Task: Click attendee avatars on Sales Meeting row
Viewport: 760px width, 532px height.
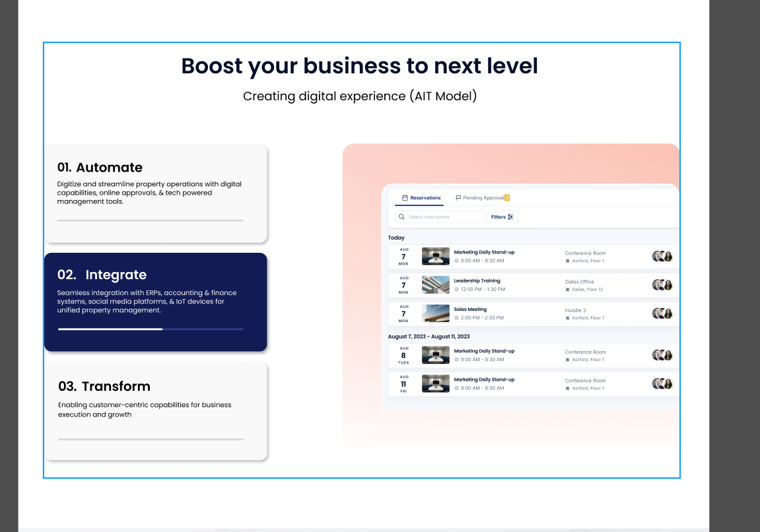Action: pyautogui.click(x=662, y=314)
